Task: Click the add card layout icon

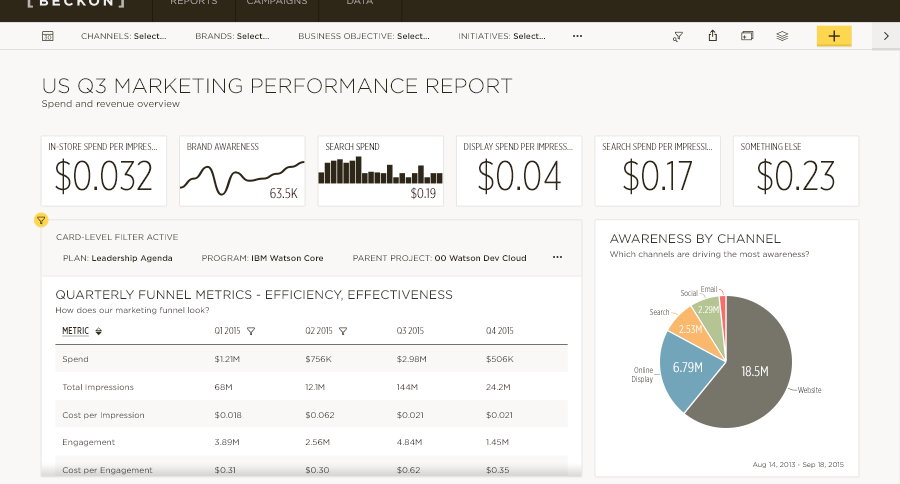Action: click(747, 36)
